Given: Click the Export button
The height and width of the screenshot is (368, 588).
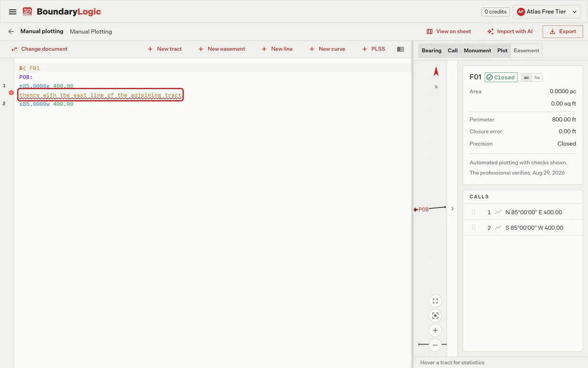Looking at the screenshot, I should point(563,31).
